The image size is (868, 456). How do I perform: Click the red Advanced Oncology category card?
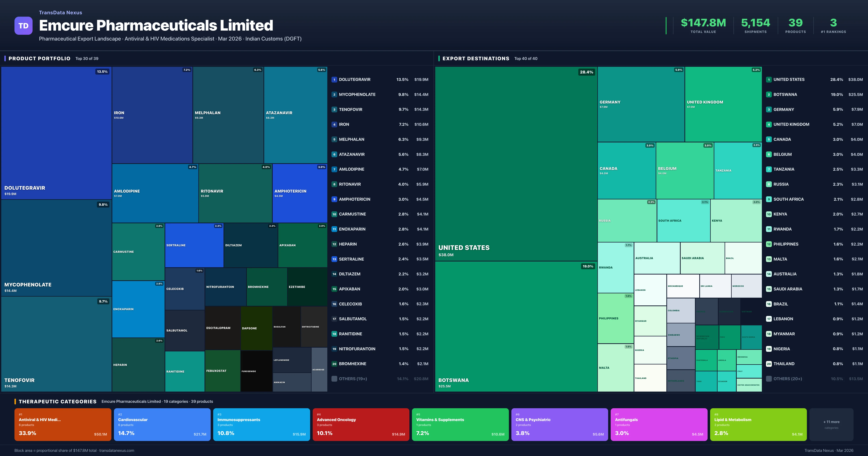click(361, 424)
